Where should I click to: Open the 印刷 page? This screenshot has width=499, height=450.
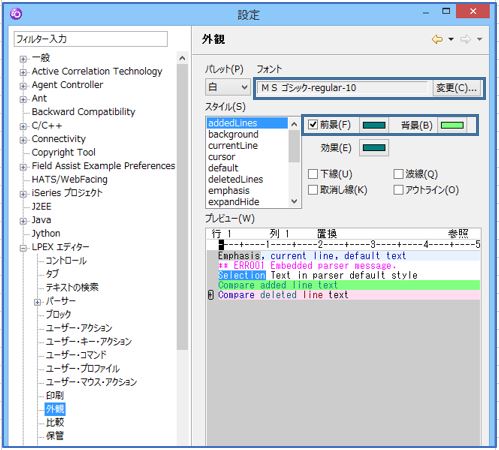point(55,395)
